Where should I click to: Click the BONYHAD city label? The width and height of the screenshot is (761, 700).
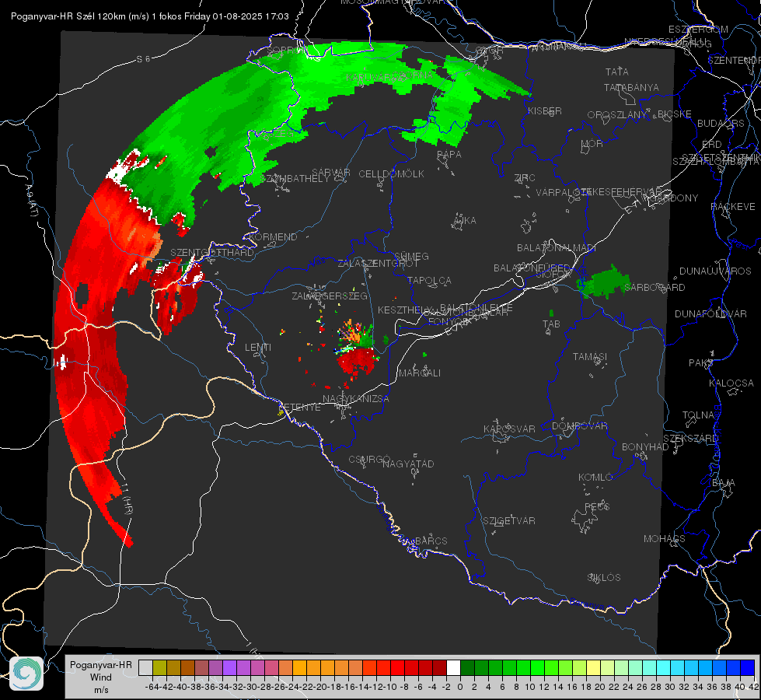(645, 447)
